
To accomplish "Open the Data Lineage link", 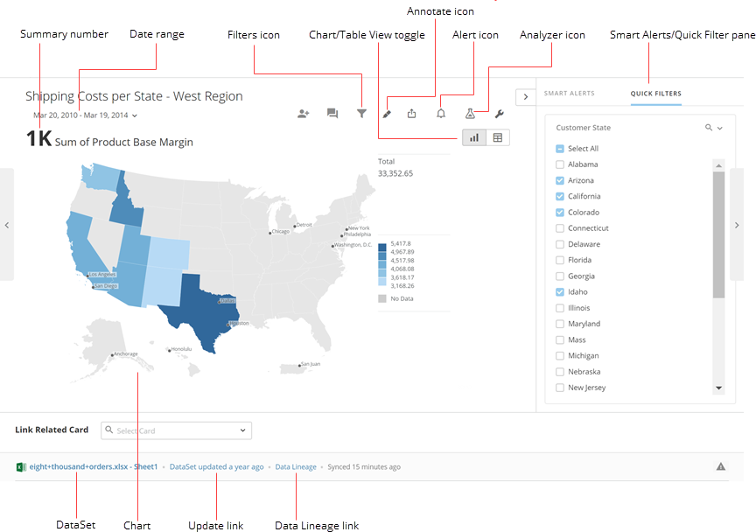I will pos(296,466).
